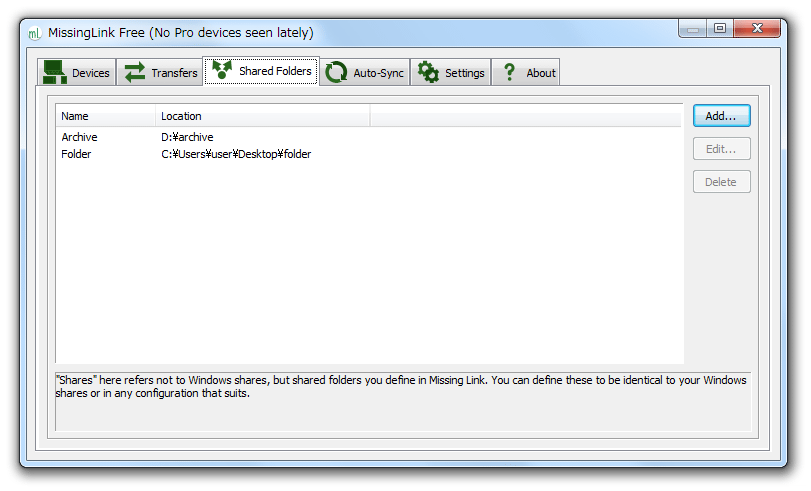Select the Folder row name
811x491 pixels.
tap(76, 154)
